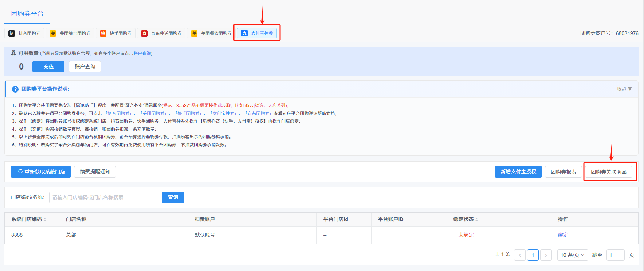Click the JD (京) red icon

[x=144, y=34]
